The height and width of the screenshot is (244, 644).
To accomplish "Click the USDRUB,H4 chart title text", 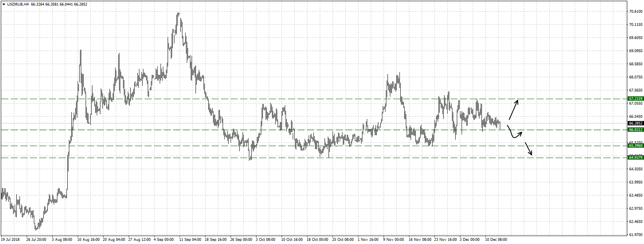I will pos(18,4).
